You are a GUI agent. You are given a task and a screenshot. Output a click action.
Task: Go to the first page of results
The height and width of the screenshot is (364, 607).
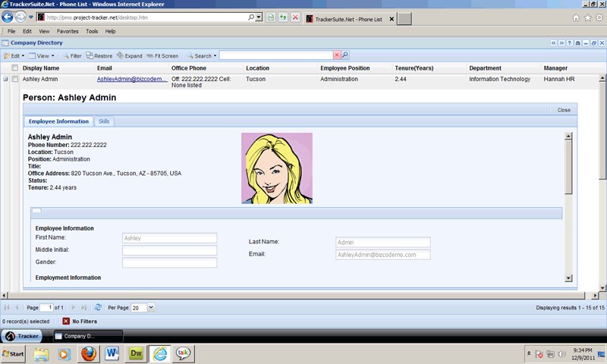(7, 307)
